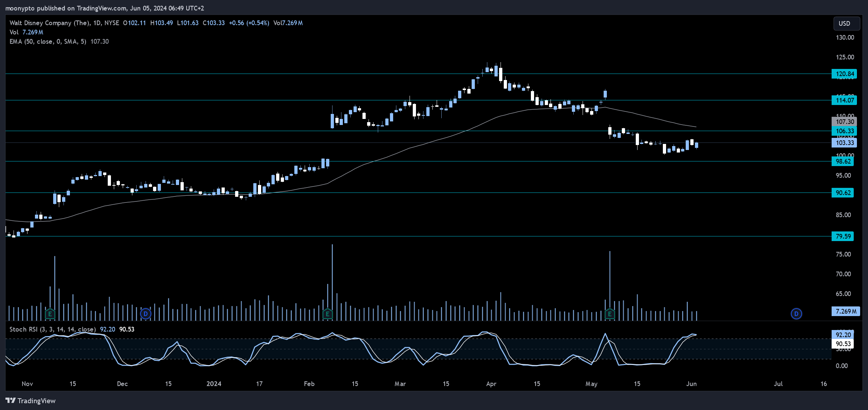
Task: Click the Mar label on time axis
Action: click(400, 384)
